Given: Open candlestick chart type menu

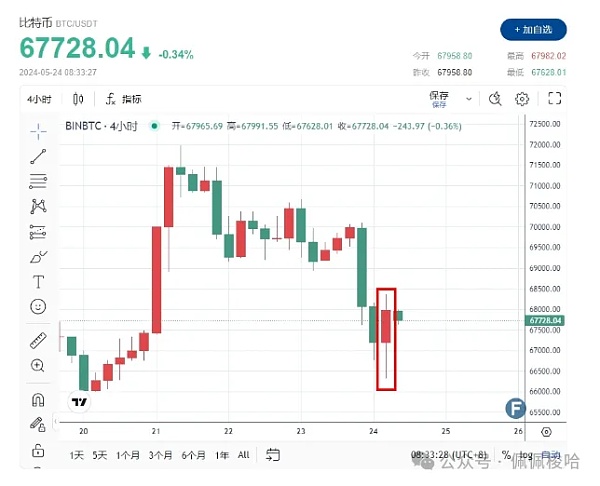Looking at the screenshot, I should (78, 99).
